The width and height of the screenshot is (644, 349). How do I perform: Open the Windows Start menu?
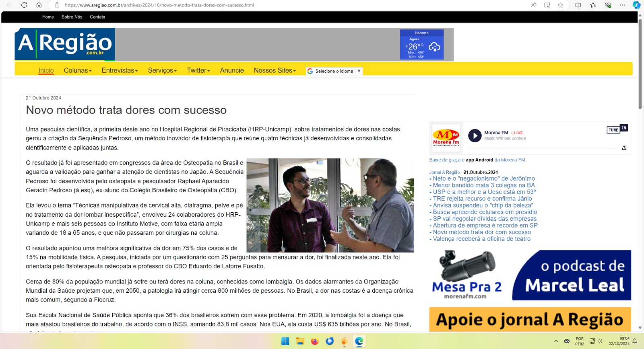(285, 341)
